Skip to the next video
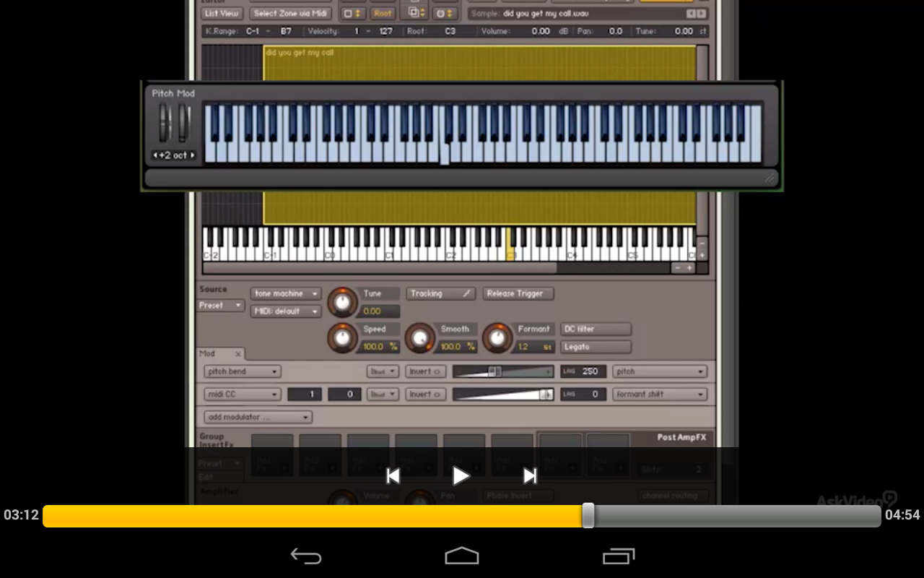This screenshot has width=924, height=578. pyautogui.click(x=530, y=475)
